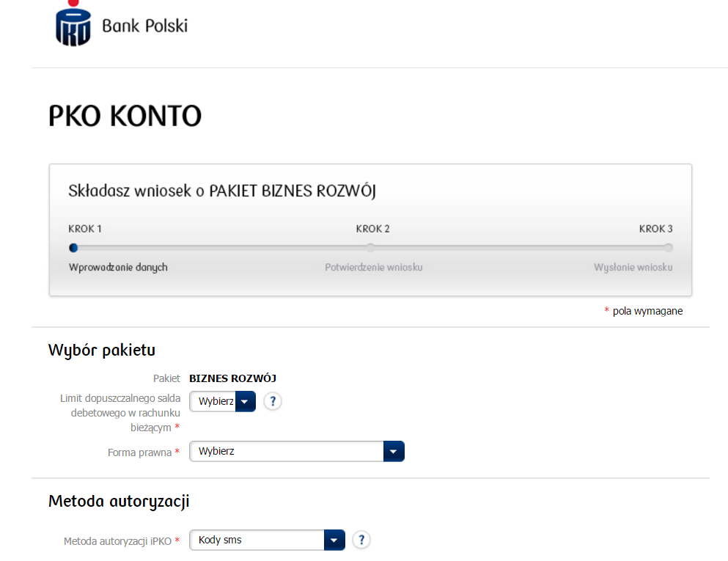
Task: Select the Wprowadzanie danych step label
Action: [x=118, y=268]
